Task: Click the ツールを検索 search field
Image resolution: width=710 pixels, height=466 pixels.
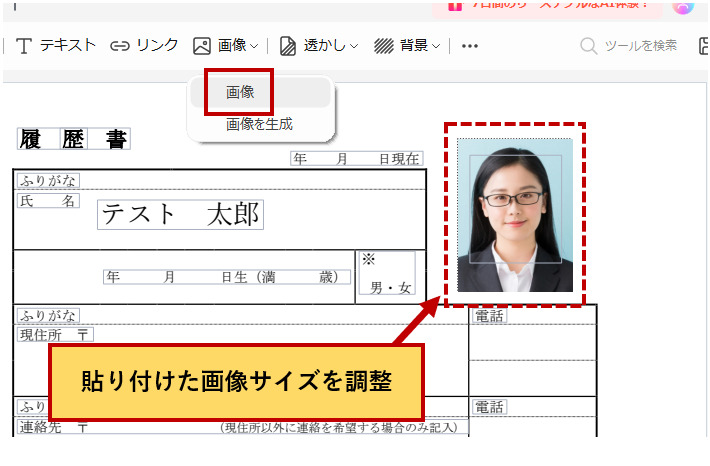Action: [x=629, y=46]
